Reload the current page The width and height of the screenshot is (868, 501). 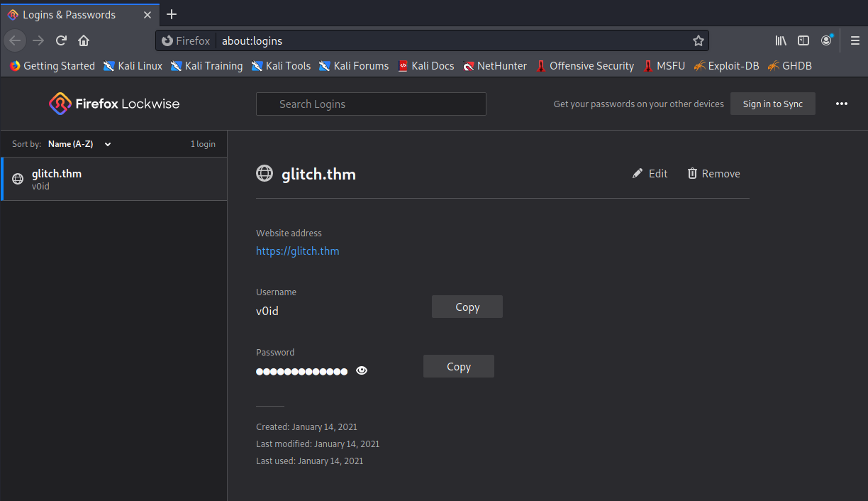pos(61,40)
